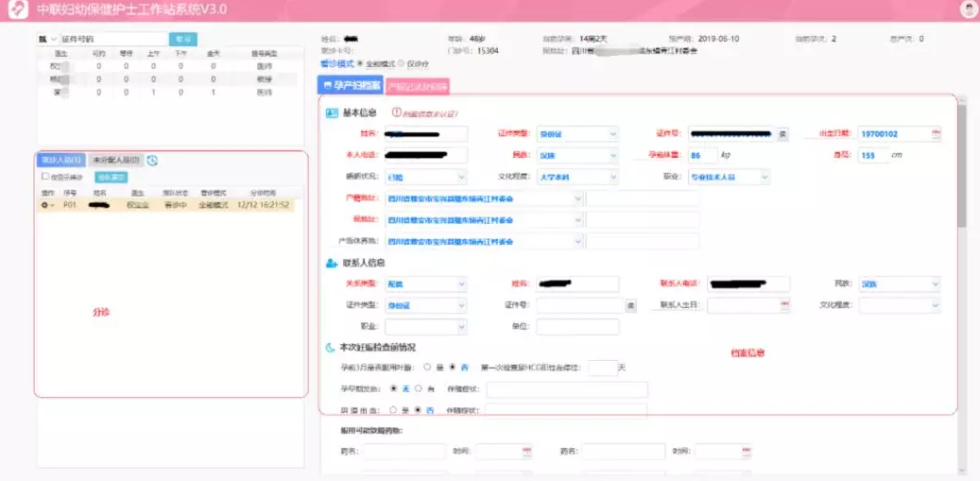Expand the 婚姻状况 dropdown
Image resolution: width=980 pixels, height=481 pixels.
[426, 178]
